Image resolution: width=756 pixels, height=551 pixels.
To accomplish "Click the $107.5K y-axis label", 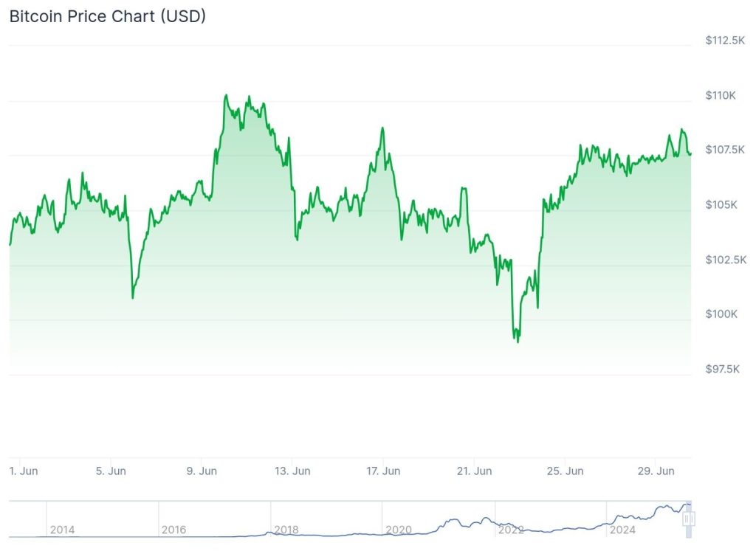I will coord(724,150).
